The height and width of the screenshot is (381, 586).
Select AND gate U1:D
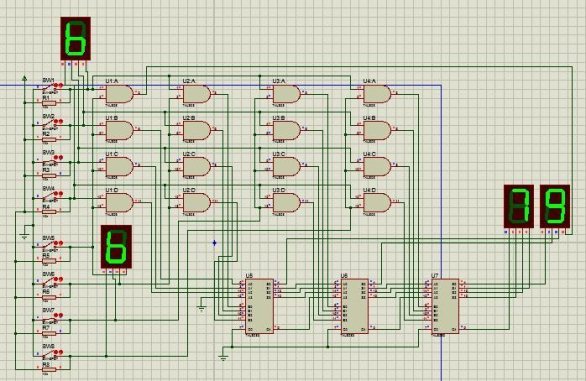[x=120, y=202]
